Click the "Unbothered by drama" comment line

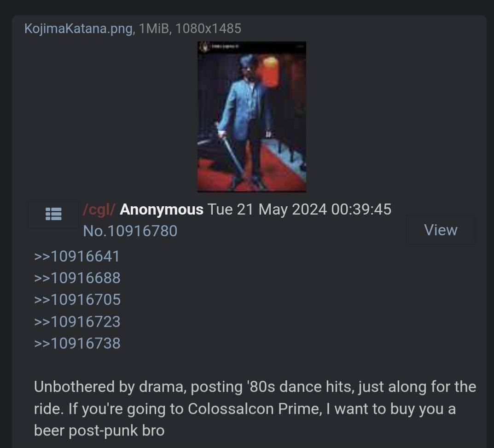[x=255, y=387]
